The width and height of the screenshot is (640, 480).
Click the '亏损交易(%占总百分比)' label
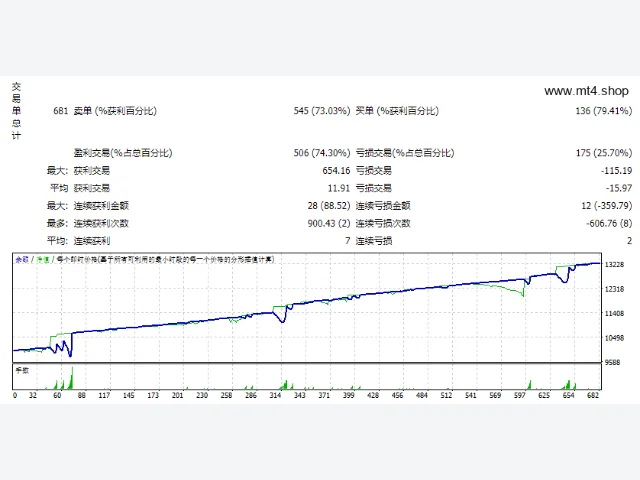(x=405, y=153)
